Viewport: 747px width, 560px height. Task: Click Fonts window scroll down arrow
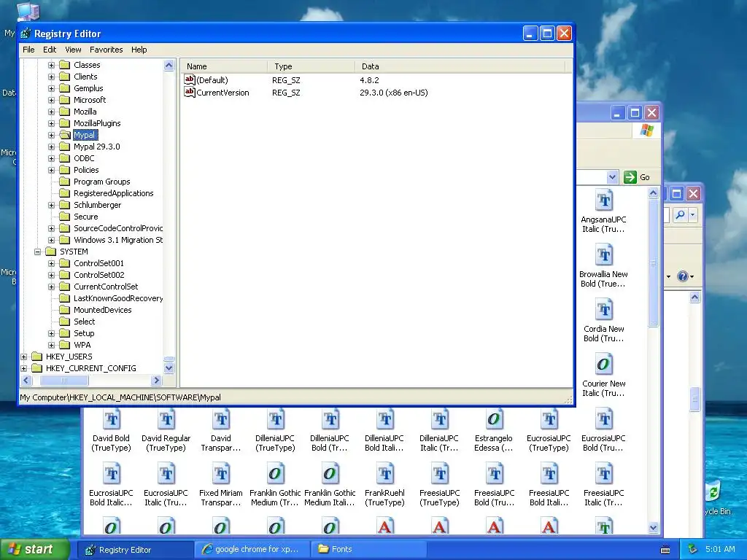pos(653,528)
